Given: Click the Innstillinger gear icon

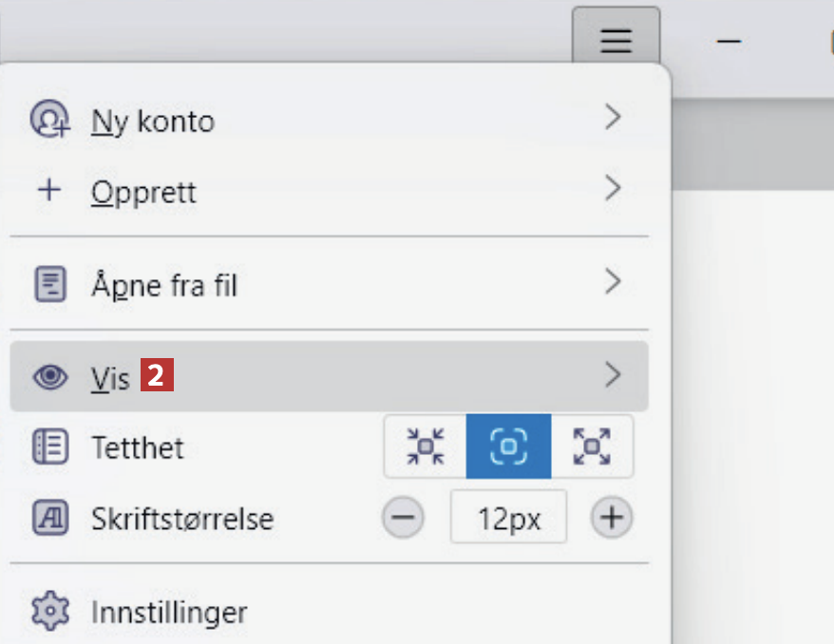Looking at the screenshot, I should pos(49,611).
